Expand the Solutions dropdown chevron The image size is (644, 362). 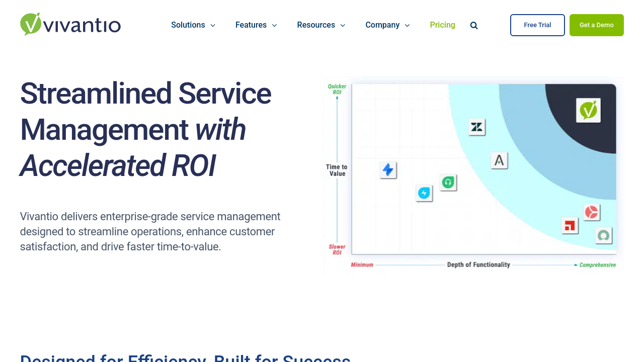213,26
